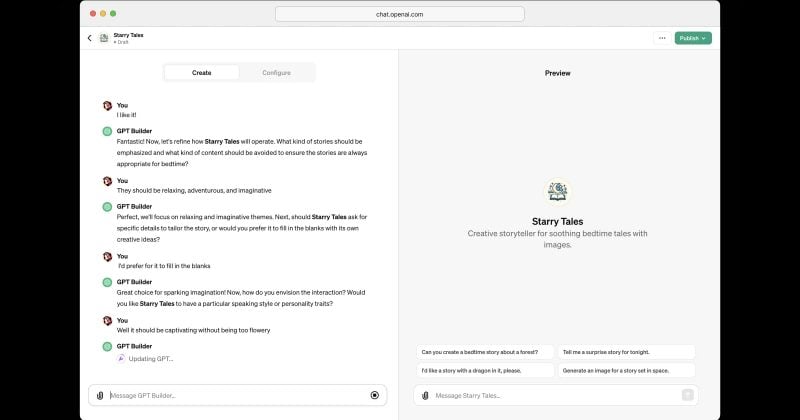This screenshot has height=420, width=800.
Task: Click the GPT Builder avatar above 'Fantastic!' message
Action: tap(107, 131)
